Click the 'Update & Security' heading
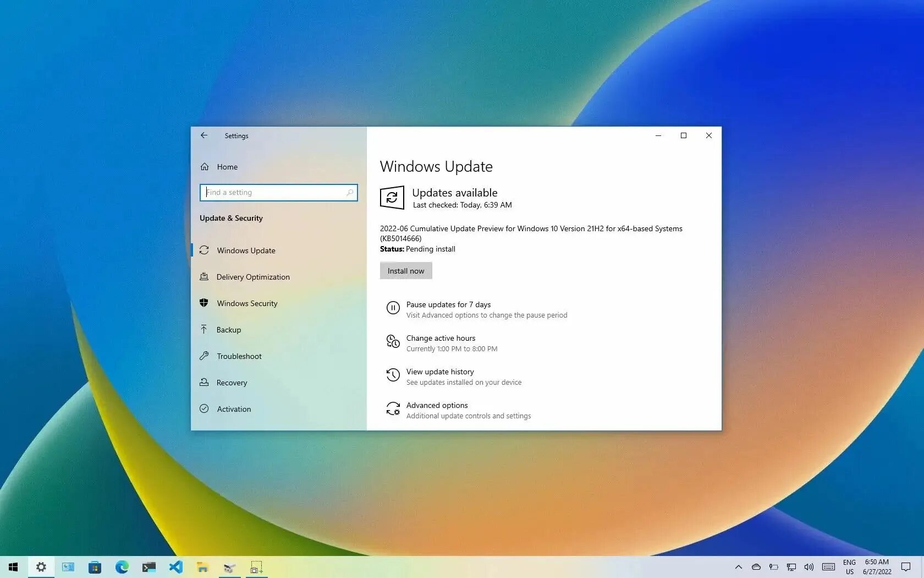This screenshot has width=924, height=578. 231,218
